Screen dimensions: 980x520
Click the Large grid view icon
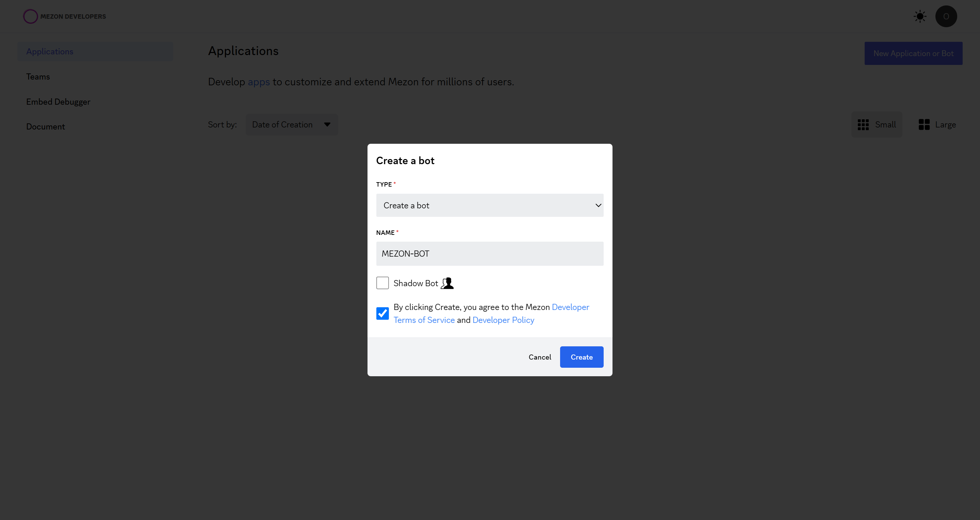(x=924, y=125)
